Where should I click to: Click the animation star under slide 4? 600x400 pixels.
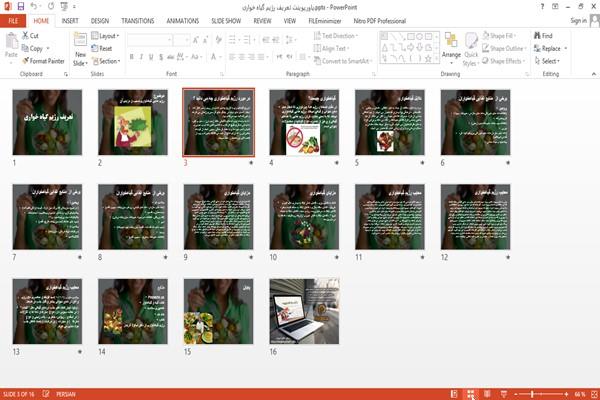[x=336, y=163]
